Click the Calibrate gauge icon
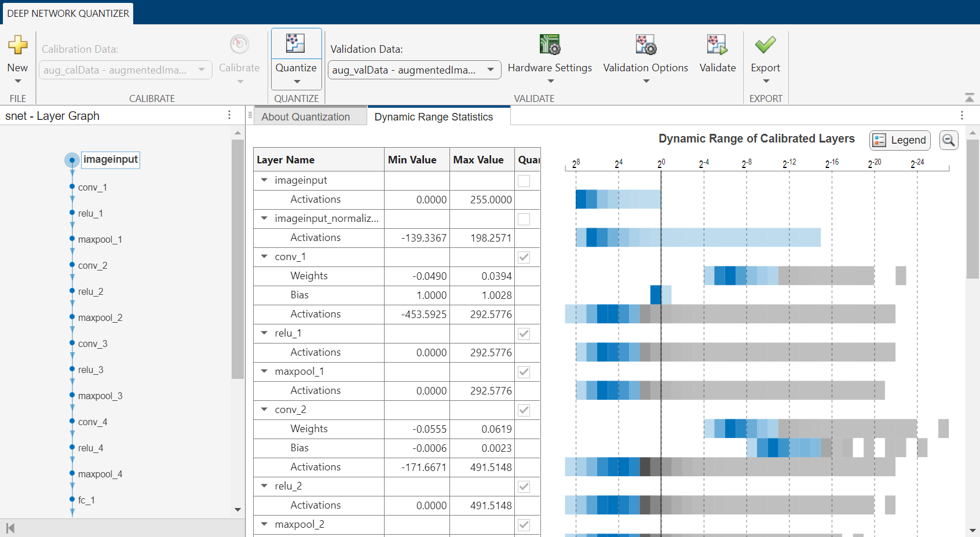 point(239,45)
